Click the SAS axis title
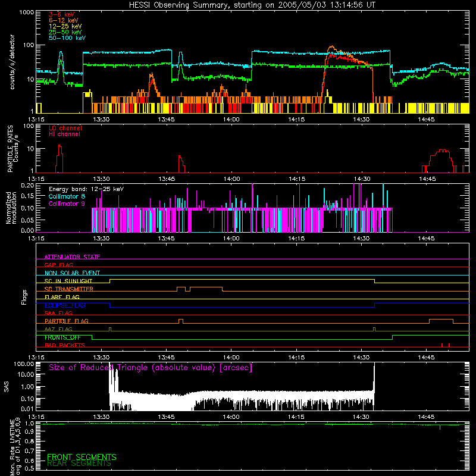Viewport: 476px width, 476px height. pos(7,387)
